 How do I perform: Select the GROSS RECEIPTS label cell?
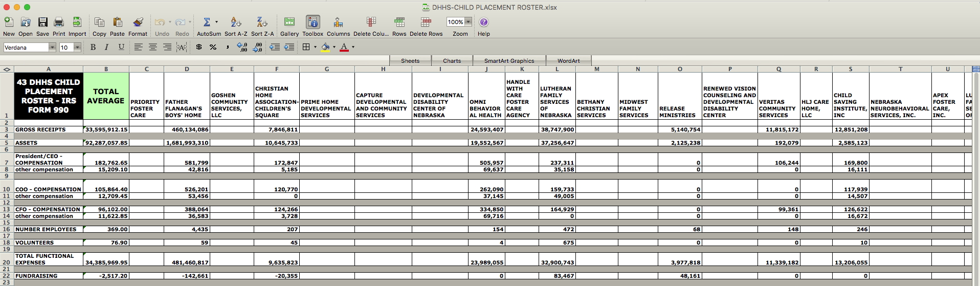pos(49,129)
